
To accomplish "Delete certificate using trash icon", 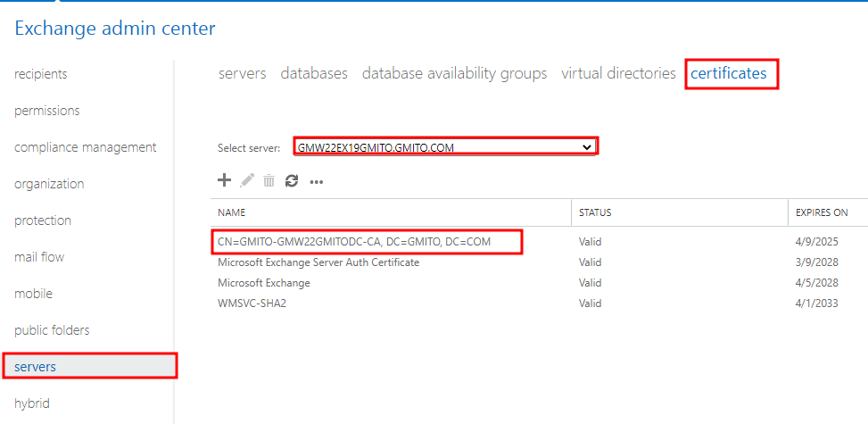I will 269,180.
